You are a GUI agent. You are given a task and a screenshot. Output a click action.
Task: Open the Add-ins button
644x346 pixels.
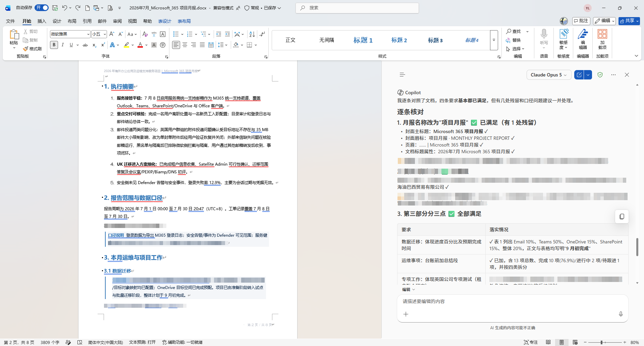[x=602, y=39]
